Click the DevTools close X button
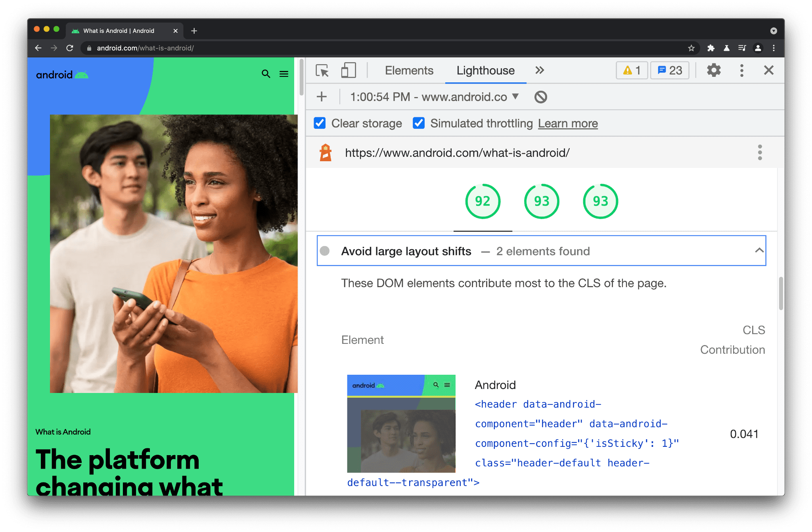 (x=769, y=70)
